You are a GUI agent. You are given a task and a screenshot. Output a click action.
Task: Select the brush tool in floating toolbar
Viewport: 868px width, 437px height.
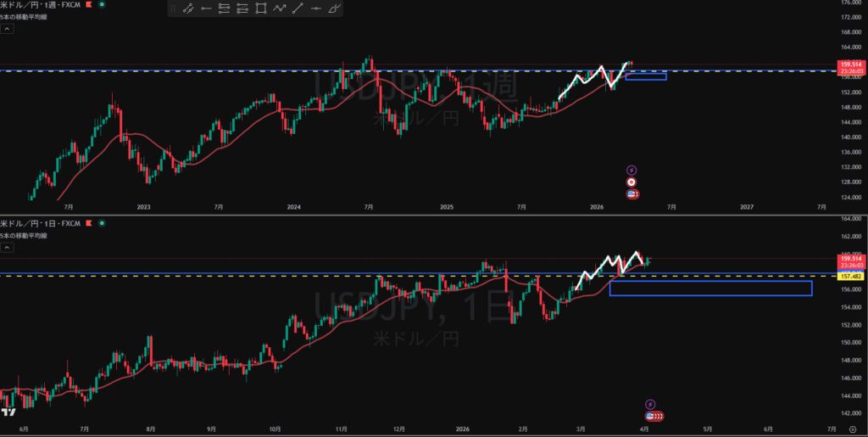pyautogui.click(x=335, y=8)
